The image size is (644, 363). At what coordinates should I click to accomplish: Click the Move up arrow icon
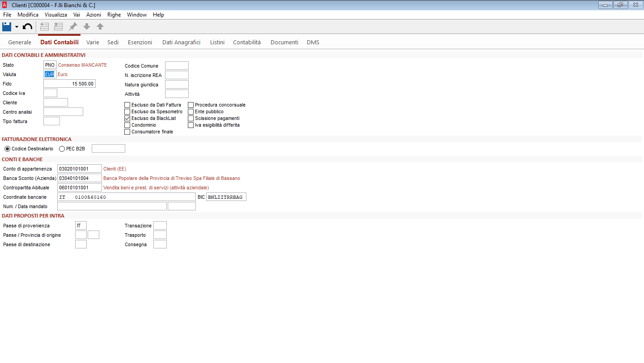click(x=100, y=26)
